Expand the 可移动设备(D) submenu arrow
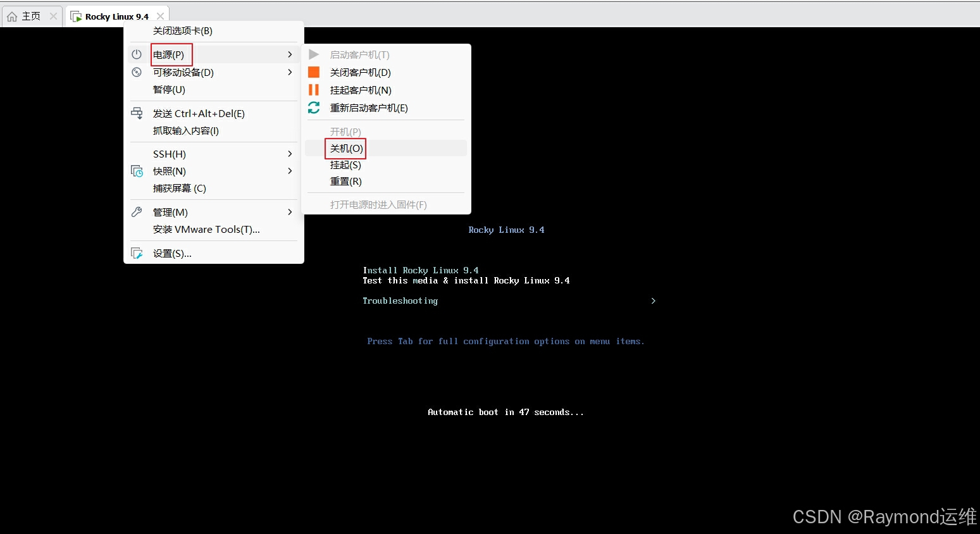Image resolution: width=980 pixels, height=534 pixels. [x=290, y=72]
